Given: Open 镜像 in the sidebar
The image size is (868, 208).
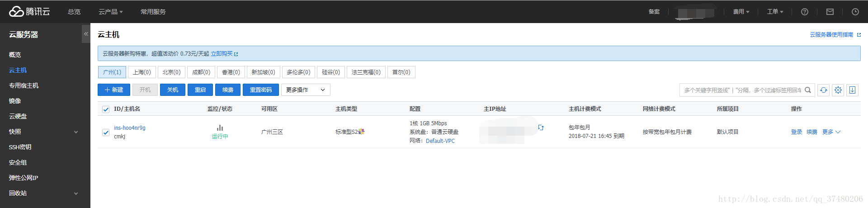Looking at the screenshot, I should (15, 101).
